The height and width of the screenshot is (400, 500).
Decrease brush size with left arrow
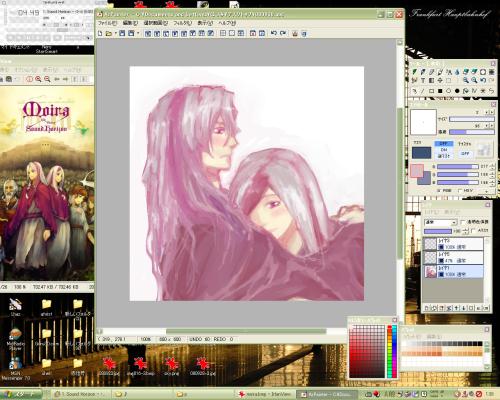[487, 112]
